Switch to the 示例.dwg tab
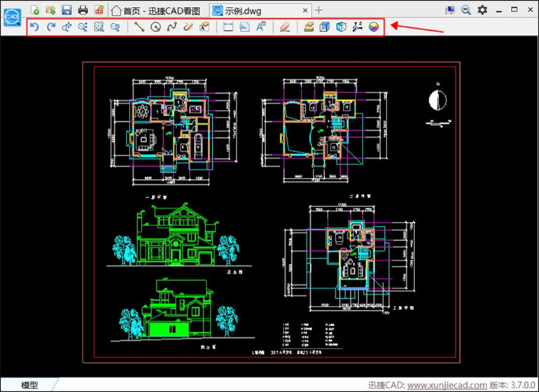 click(243, 11)
